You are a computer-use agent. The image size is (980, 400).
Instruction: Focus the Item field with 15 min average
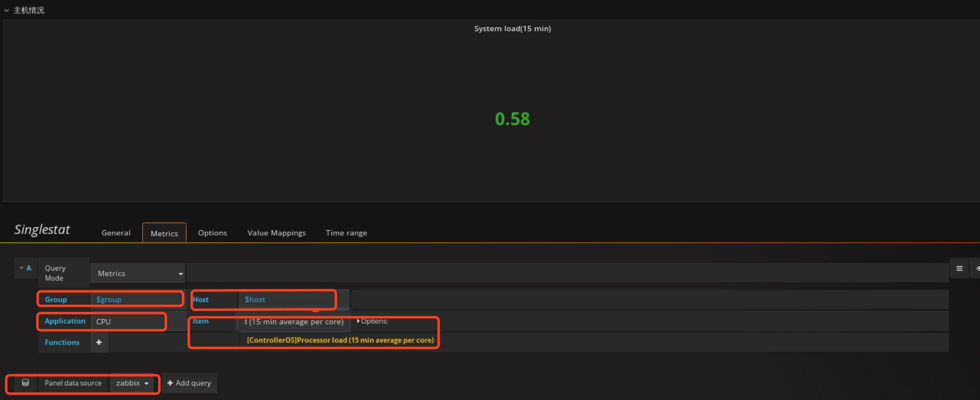[x=294, y=322]
